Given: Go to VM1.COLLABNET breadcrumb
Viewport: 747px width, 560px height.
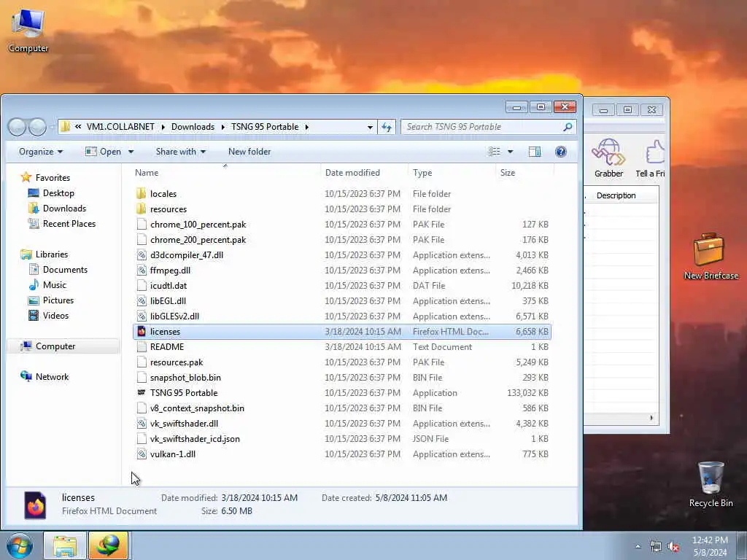Looking at the screenshot, I should [x=120, y=127].
